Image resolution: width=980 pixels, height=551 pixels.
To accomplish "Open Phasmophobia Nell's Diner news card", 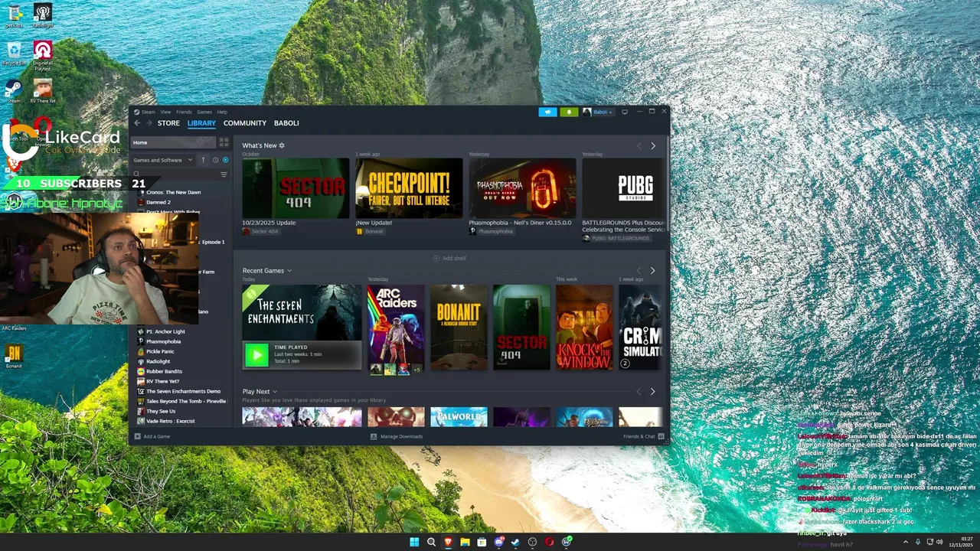I will [x=522, y=197].
